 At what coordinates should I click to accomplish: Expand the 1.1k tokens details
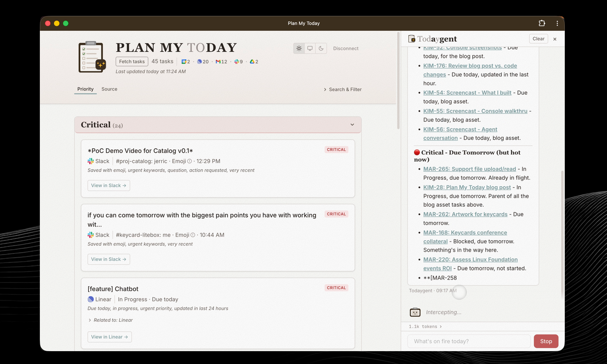(425, 327)
